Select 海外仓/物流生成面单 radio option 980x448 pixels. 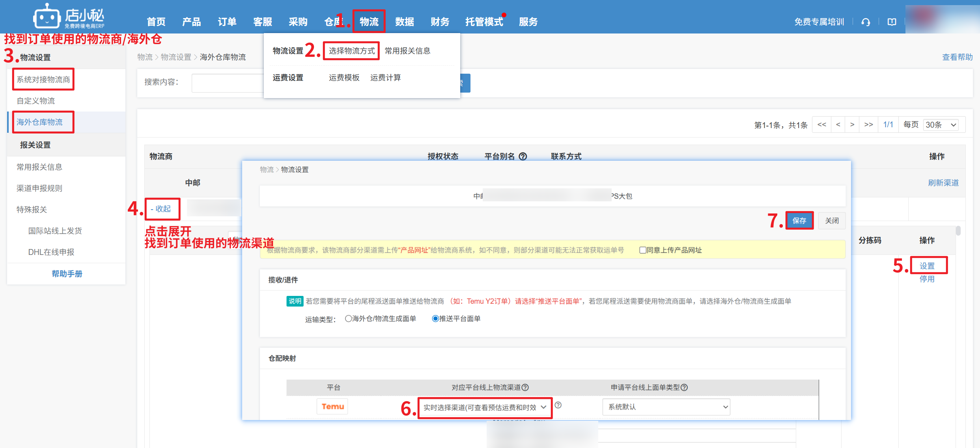[348, 318]
